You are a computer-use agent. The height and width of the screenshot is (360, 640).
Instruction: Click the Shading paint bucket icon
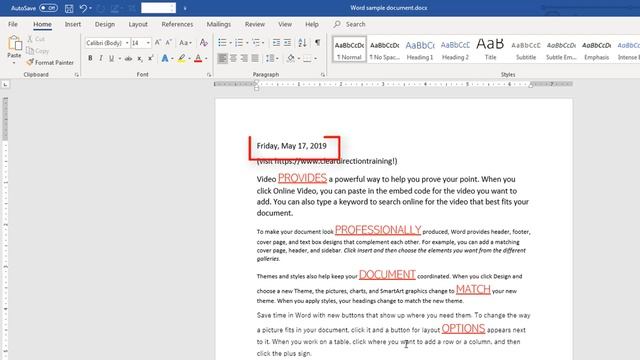pyautogui.click(x=291, y=59)
